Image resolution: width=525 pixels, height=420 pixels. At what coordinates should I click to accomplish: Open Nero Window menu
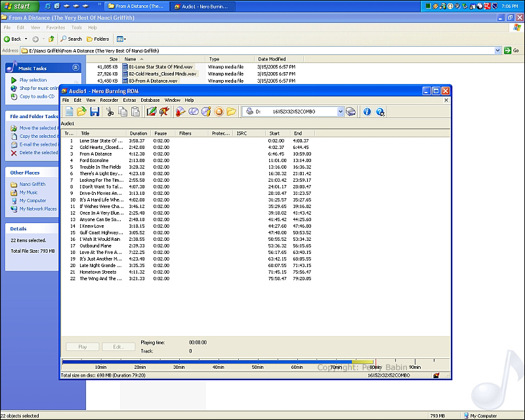tap(173, 100)
